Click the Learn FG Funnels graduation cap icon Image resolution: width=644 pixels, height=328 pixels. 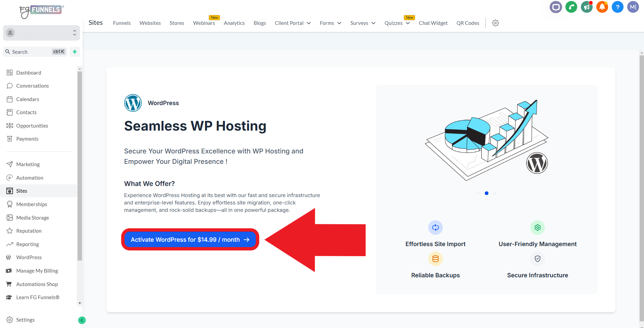[x=9, y=297]
